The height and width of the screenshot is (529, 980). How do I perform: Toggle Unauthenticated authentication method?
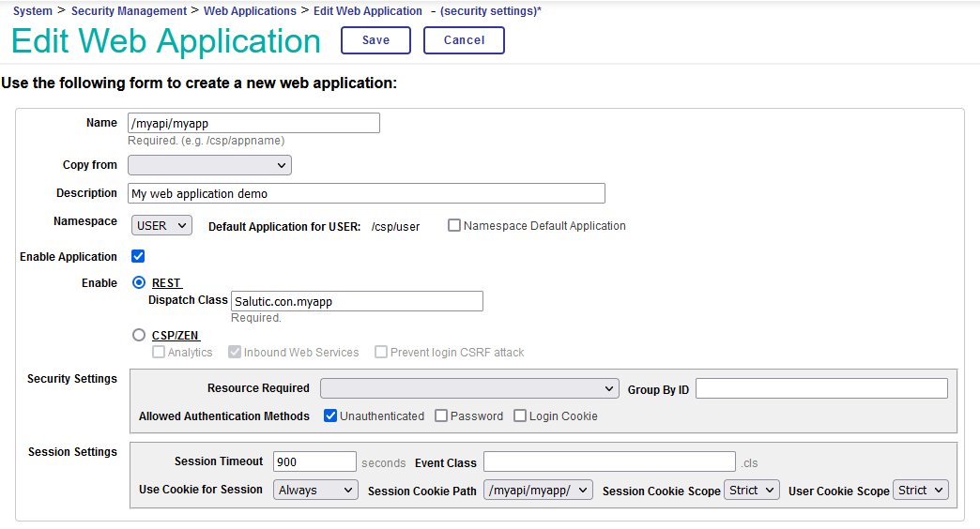330,416
